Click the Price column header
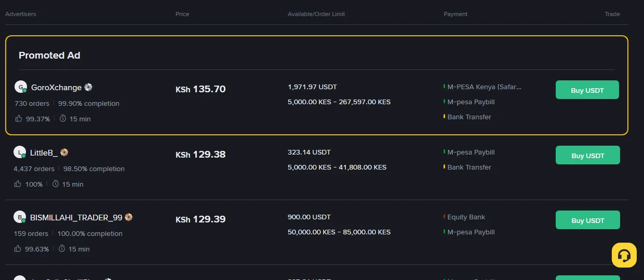This screenshot has height=280, width=644. [182, 14]
